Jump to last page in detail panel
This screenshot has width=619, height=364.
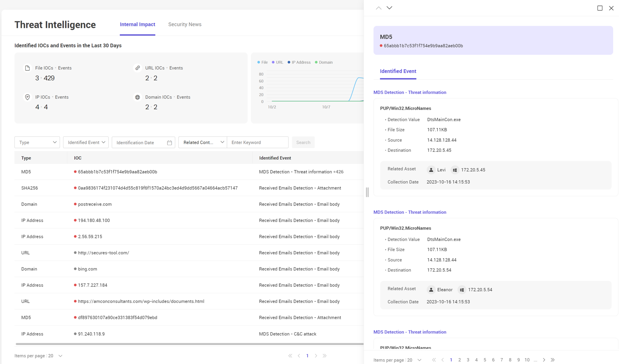552,360
